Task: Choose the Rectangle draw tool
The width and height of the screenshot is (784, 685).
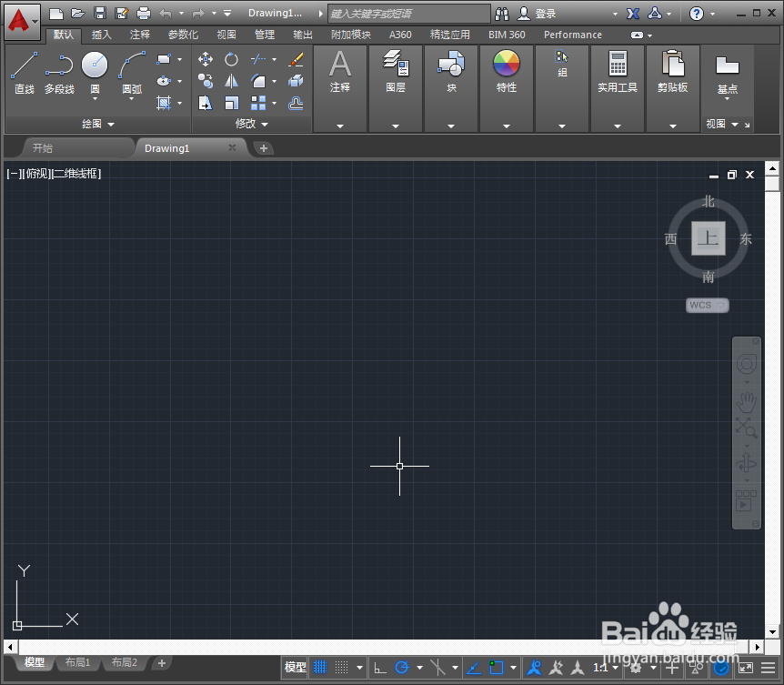Action: coord(164,59)
